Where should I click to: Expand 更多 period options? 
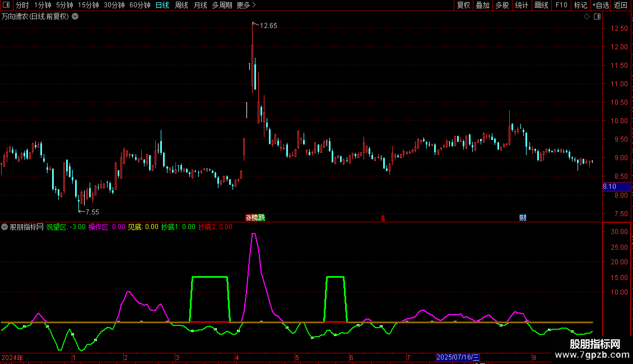246,5
